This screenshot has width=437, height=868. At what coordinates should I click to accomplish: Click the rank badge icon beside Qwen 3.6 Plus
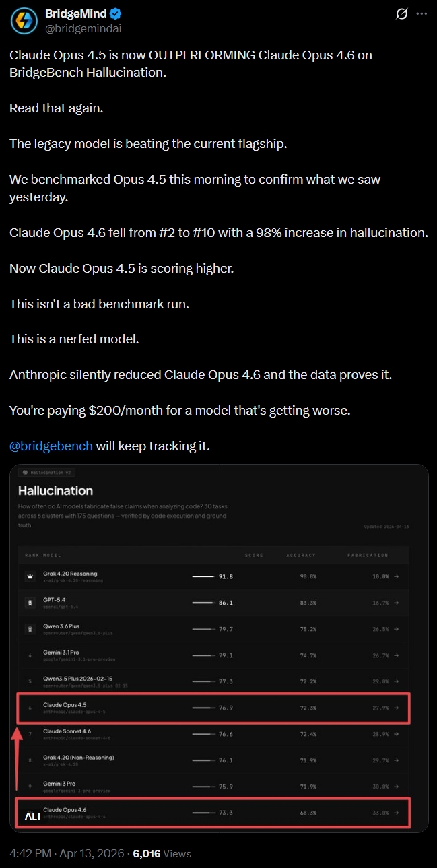tap(30, 629)
